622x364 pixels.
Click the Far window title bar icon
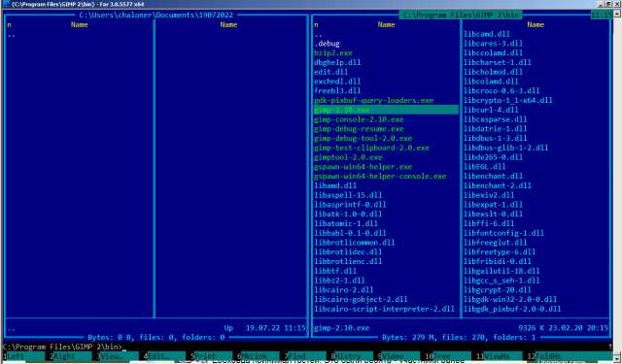(6, 4)
